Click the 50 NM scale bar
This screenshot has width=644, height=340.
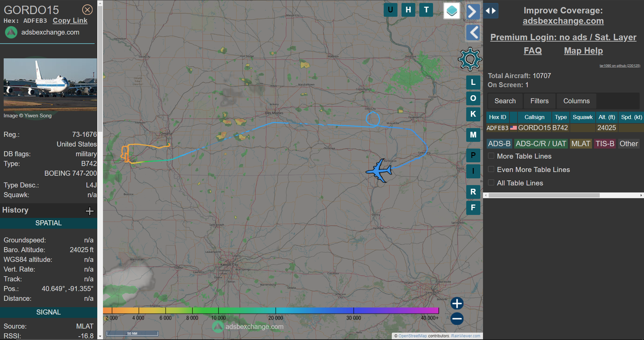pyautogui.click(x=132, y=333)
